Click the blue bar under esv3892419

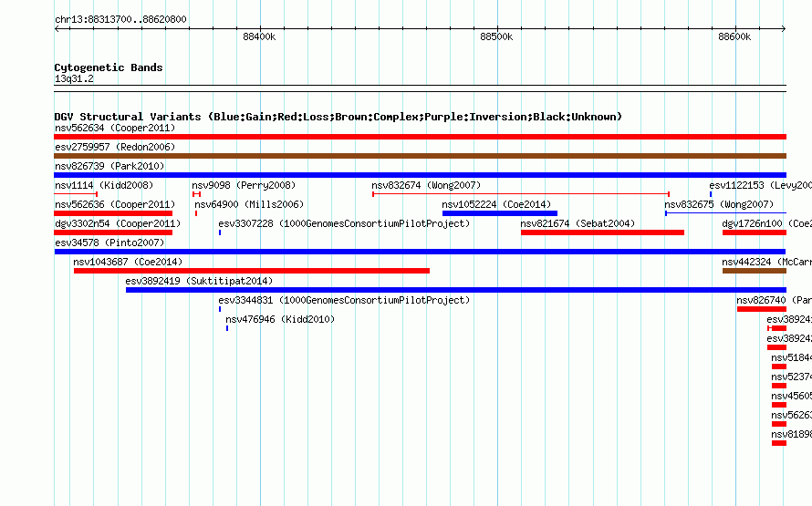[x=456, y=290]
